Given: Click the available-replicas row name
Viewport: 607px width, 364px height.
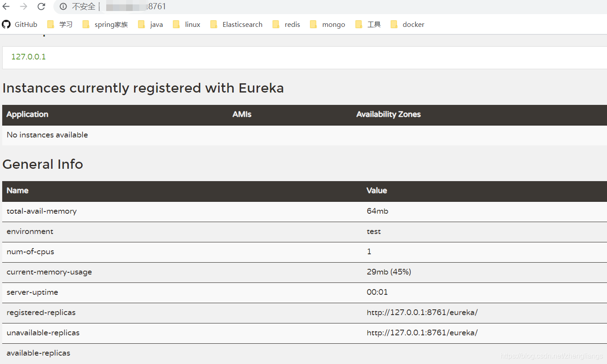Looking at the screenshot, I should (x=38, y=353).
